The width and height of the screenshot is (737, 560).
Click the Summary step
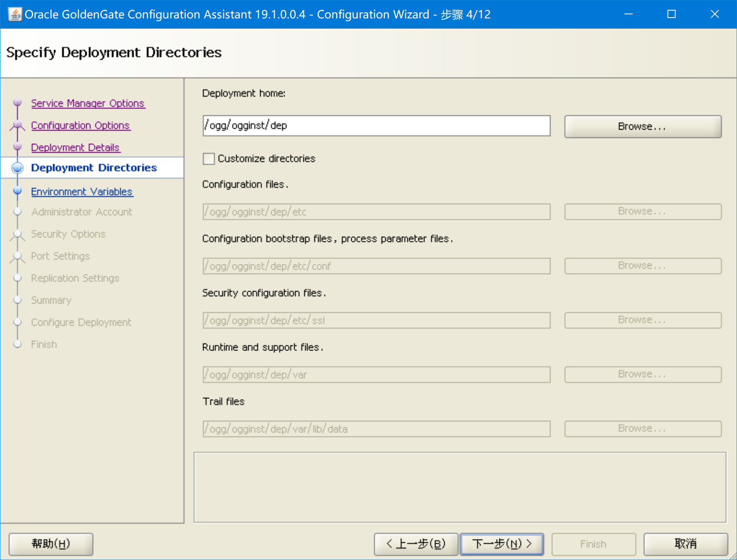coord(51,300)
